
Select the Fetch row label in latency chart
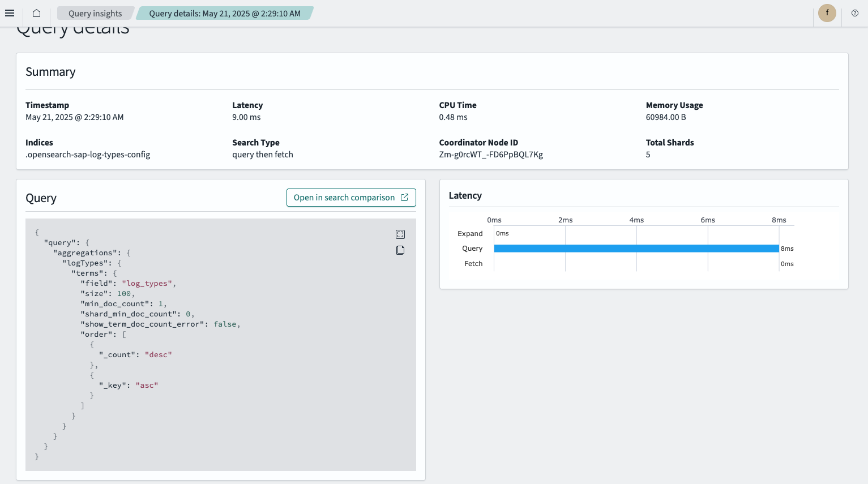tap(473, 263)
